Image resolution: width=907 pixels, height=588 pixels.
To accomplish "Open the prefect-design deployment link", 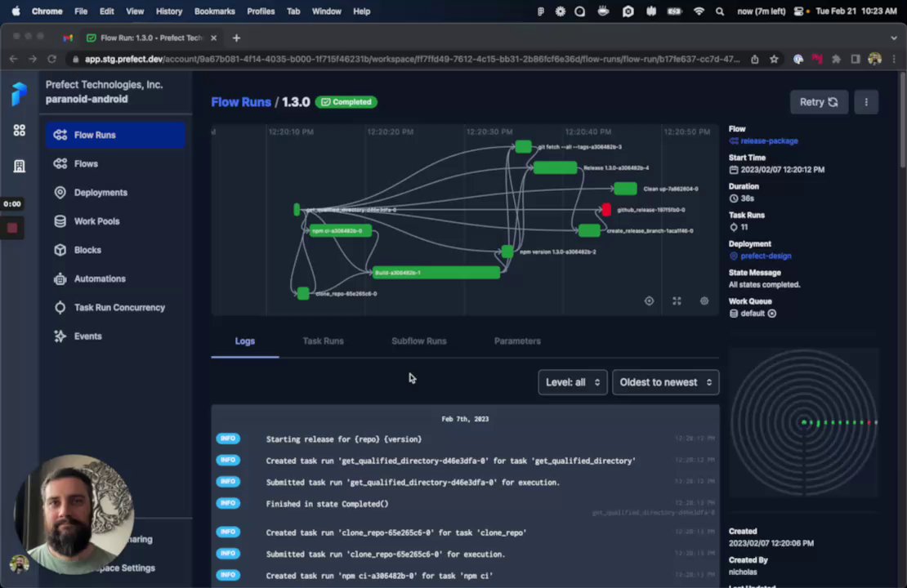I will (766, 256).
